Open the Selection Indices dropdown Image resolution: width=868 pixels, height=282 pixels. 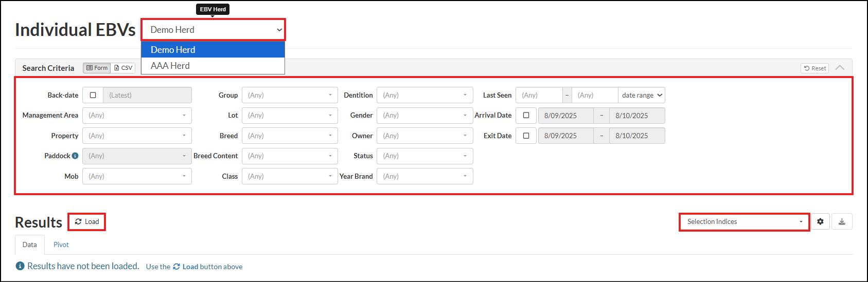pos(744,221)
